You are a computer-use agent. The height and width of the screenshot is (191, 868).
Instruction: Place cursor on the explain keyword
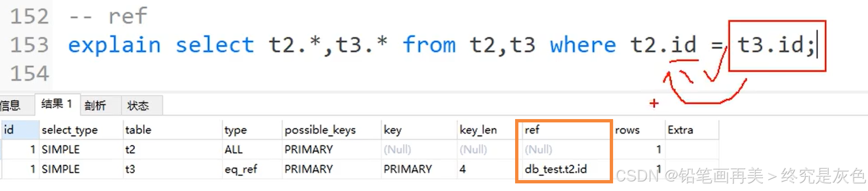114,45
